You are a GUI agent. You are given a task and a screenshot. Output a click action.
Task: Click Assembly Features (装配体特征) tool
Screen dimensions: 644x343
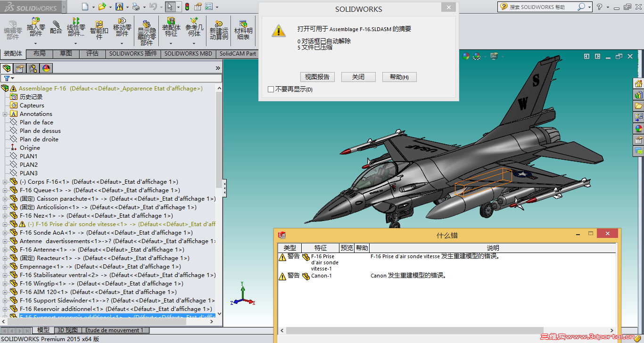[x=171, y=27]
